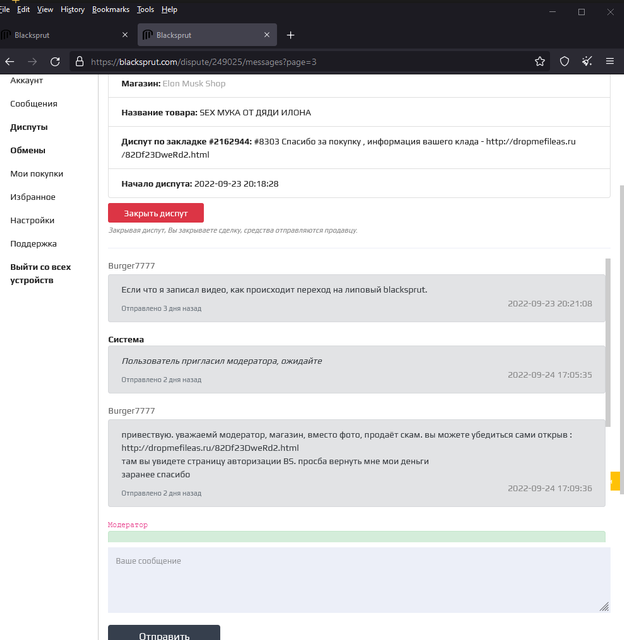Click timestamp 2022-09-24 17:05:35
This screenshot has height=640, width=624.
click(x=550, y=375)
